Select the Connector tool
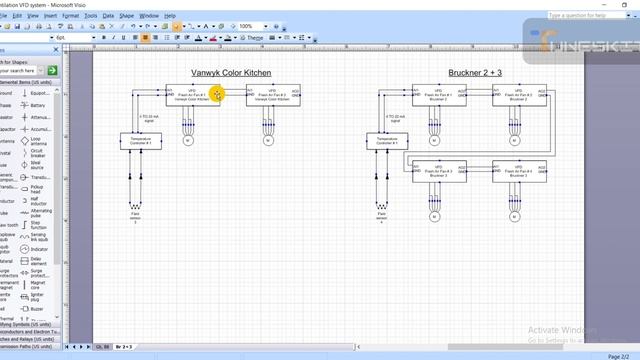The height and width of the screenshot is (360, 640). tap(191, 27)
